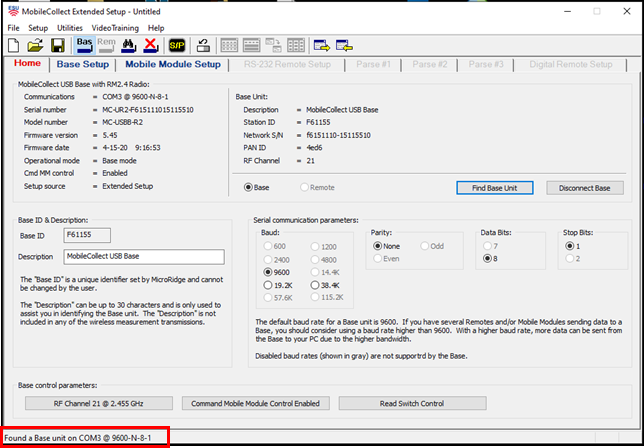Click the Parse #3 tab
644x448 pixels.
[x=486, y=64]
